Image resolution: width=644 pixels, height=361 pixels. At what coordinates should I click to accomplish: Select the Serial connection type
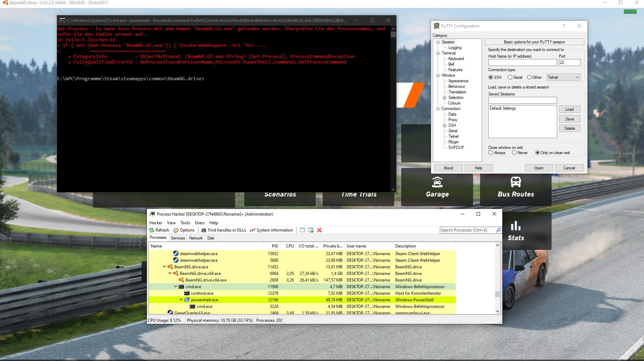[x=510, y=77]
